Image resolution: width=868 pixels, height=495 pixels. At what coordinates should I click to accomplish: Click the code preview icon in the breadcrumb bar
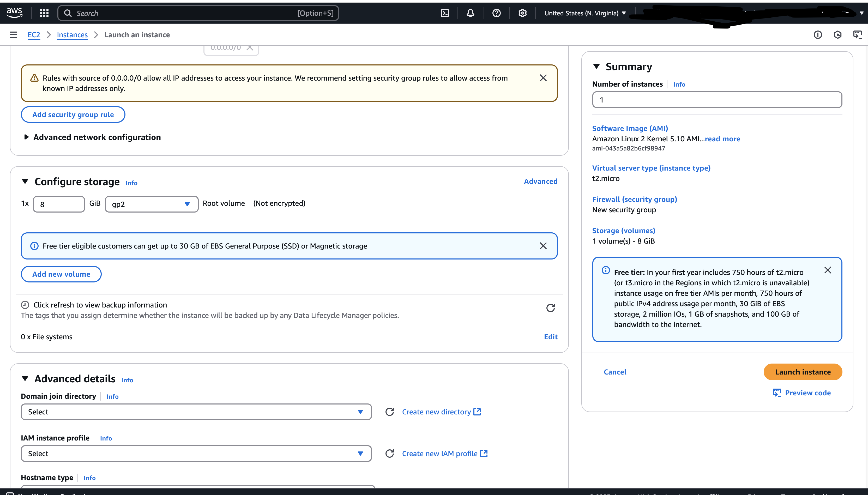(858, 35)
